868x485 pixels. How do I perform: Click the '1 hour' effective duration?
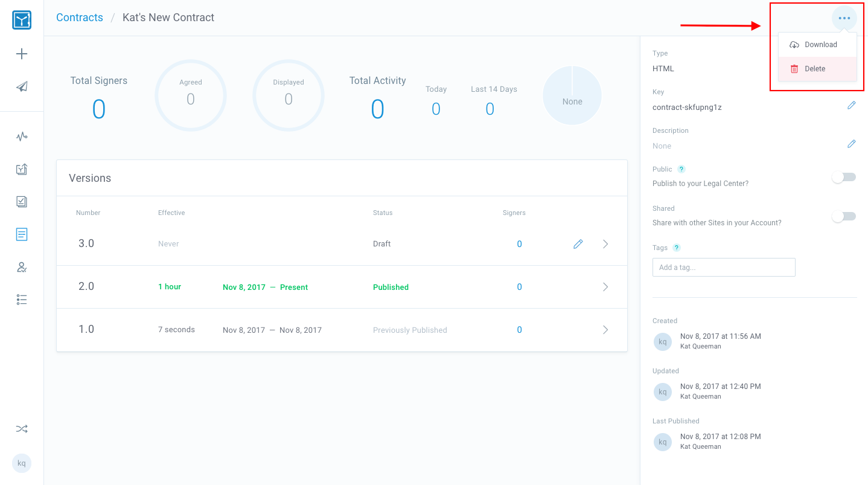(170, 287)
